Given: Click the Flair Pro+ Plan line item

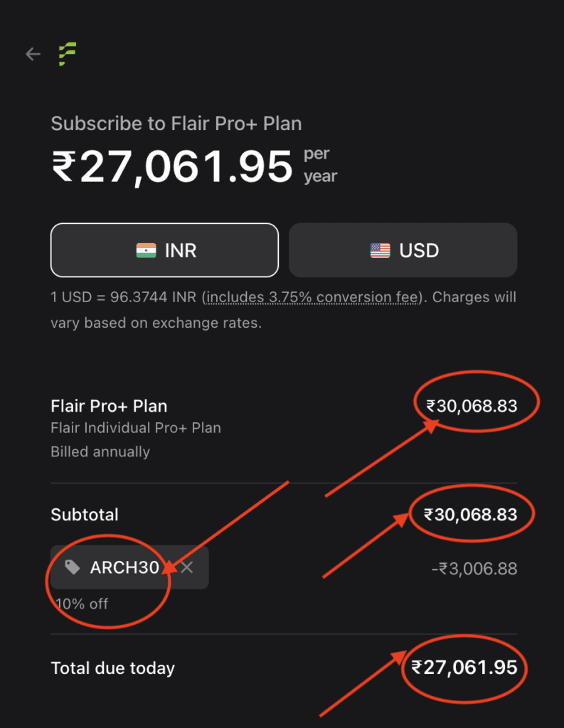Looking at the screenshot, I should [x=109, y=406].
